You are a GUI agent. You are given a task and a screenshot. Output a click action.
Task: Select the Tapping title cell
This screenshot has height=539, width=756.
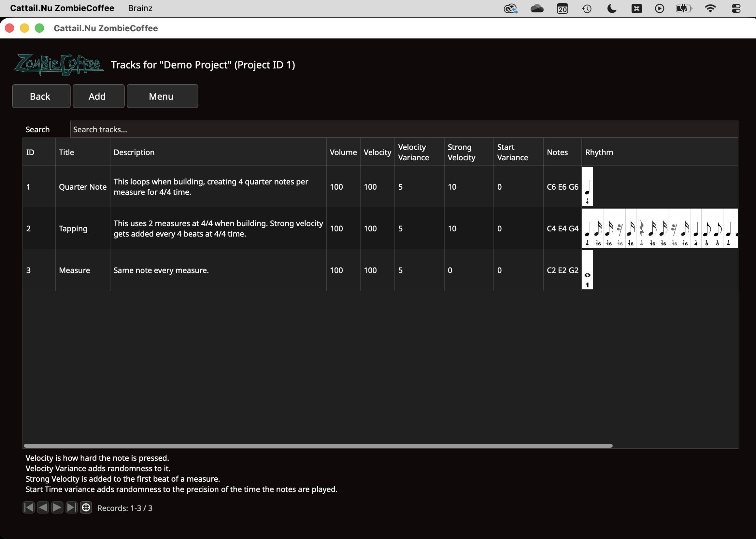83,228
